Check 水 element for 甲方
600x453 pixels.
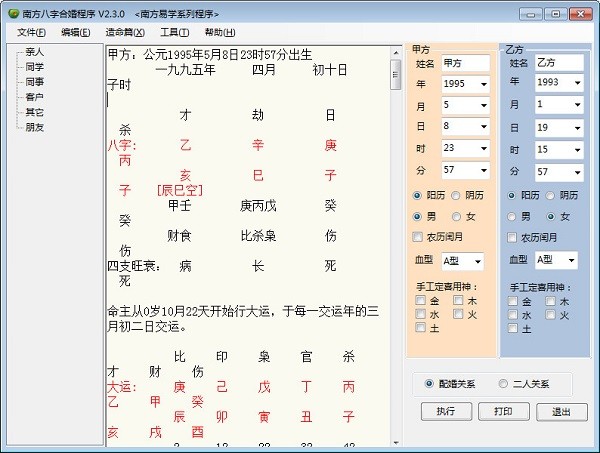click(421, 314)
